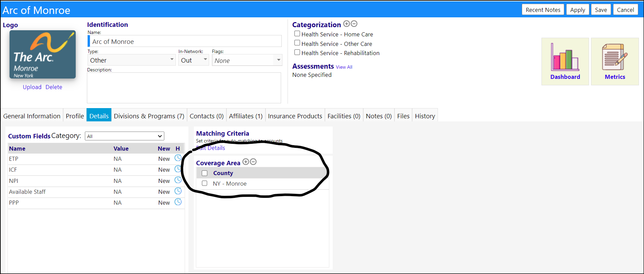Switch to the Files tab
This screenshot has width=644, height=274.
click(x=403, y=116)
